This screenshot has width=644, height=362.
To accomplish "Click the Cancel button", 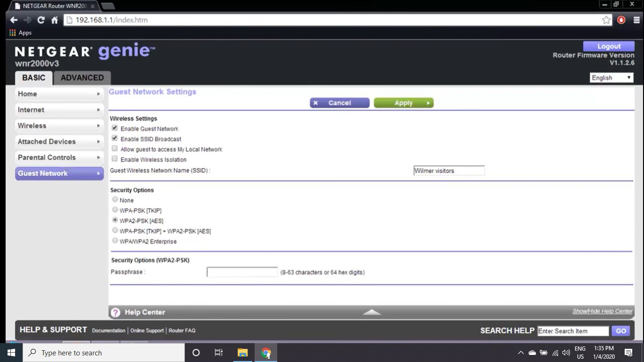I will [339, 103].
